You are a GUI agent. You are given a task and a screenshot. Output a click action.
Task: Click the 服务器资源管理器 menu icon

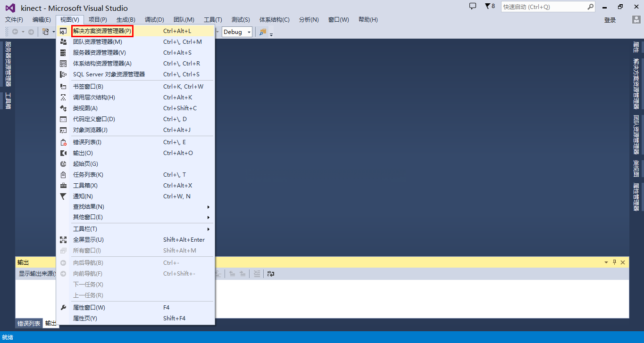63,53
